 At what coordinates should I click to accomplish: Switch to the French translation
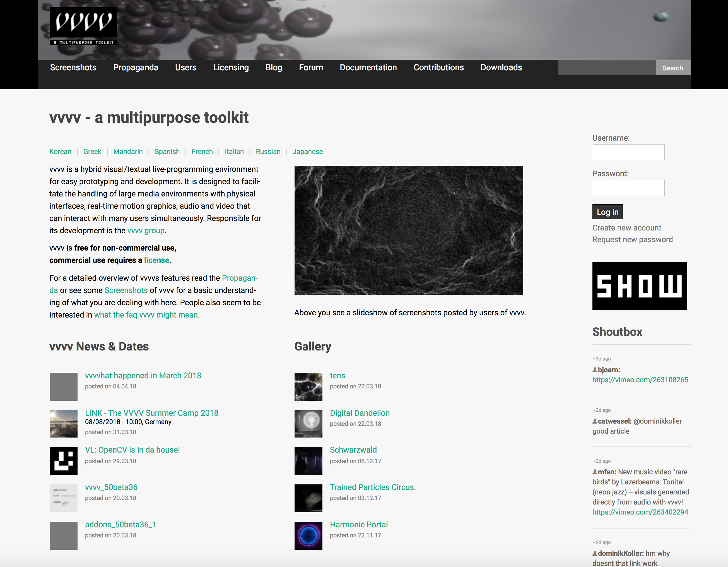(x=202, y=152)
